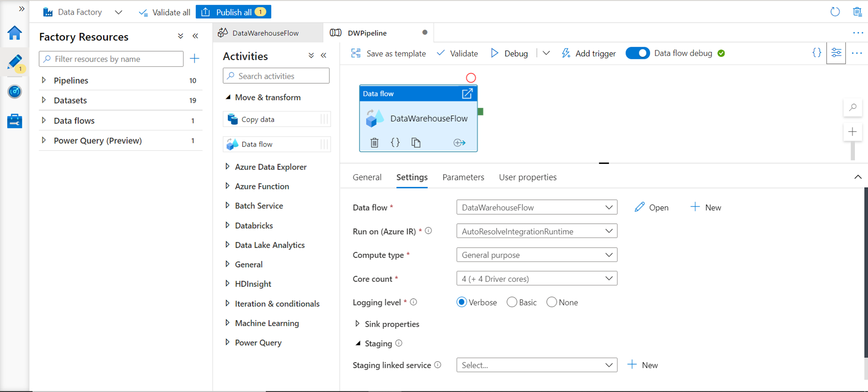Switch to the Parameters tab

point(463,177)
